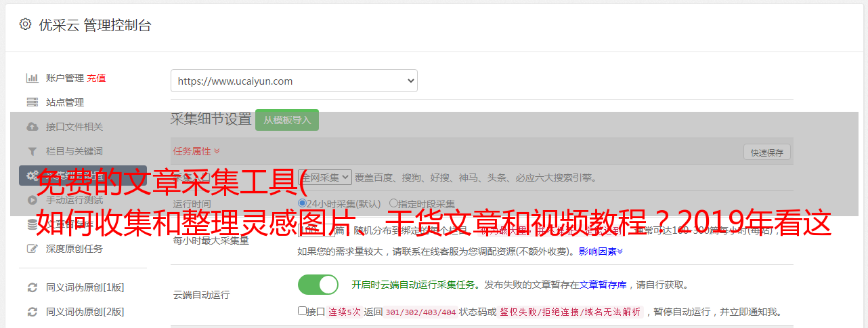This screenshot has height=328, width=868.
Task: Click the filter icon beside 栏目与关键词
Action: click(x=32, y=151)
